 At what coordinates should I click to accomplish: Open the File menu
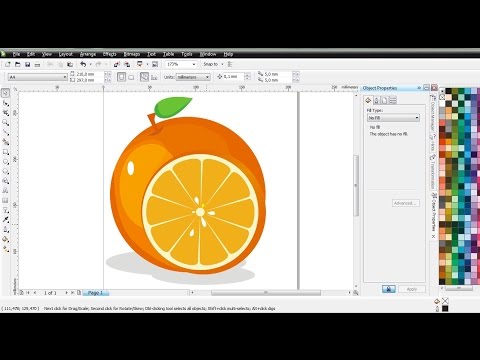16,54
